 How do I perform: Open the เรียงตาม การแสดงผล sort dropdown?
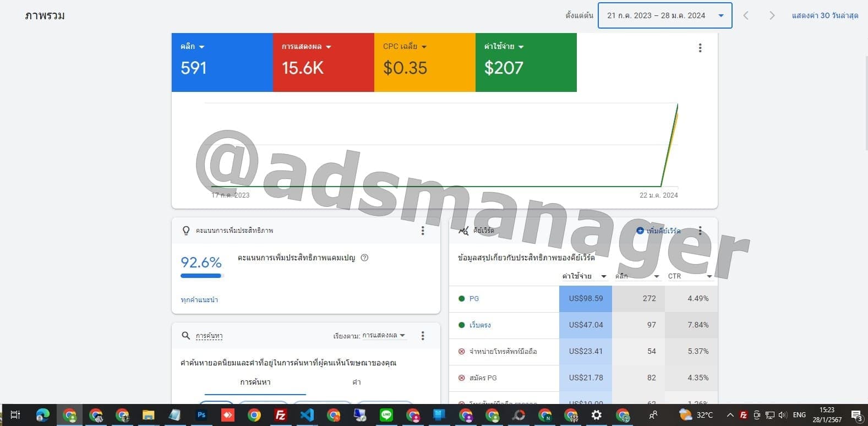(x=383, y=336)
